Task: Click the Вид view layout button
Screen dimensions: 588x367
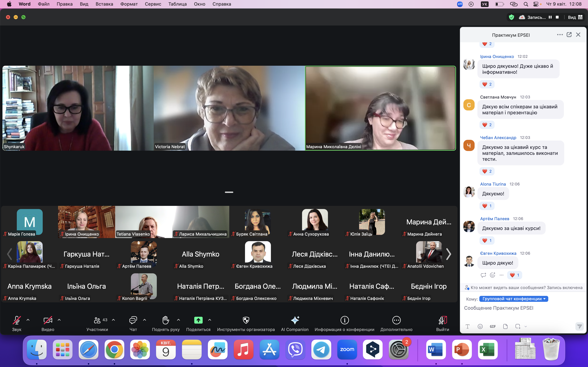Action: coord(575,17)
